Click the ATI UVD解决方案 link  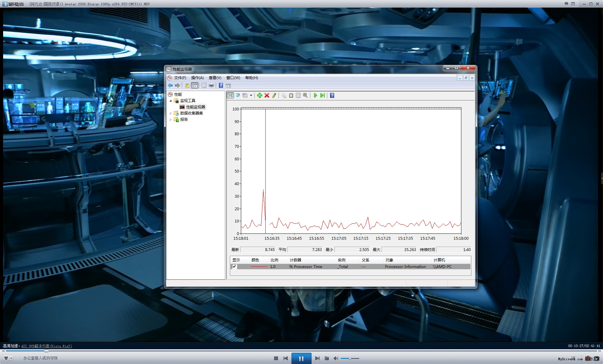pos(46,346)
